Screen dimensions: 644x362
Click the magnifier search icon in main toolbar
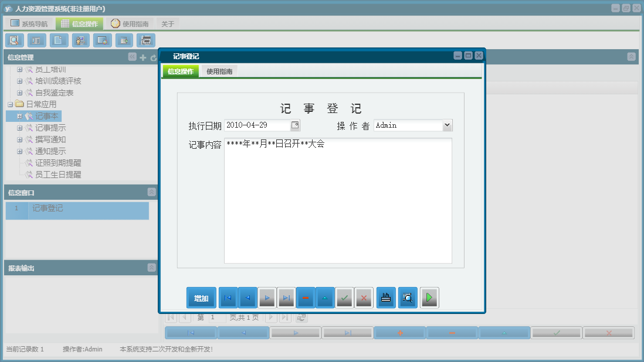15,40
